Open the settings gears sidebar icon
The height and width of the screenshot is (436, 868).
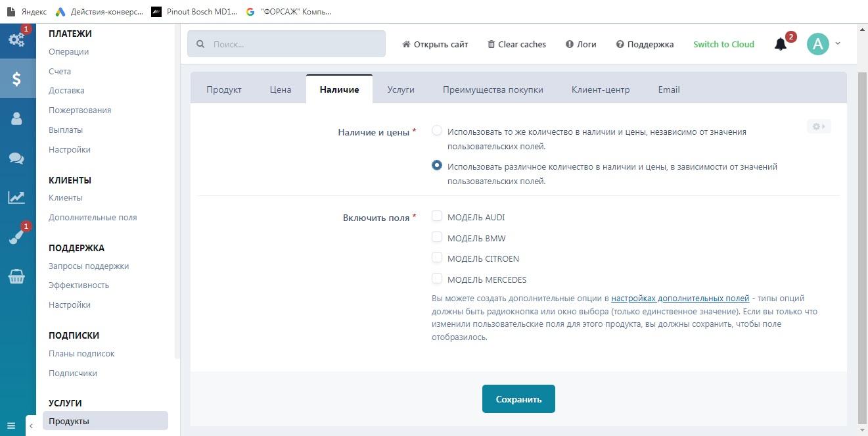point(16,39)
